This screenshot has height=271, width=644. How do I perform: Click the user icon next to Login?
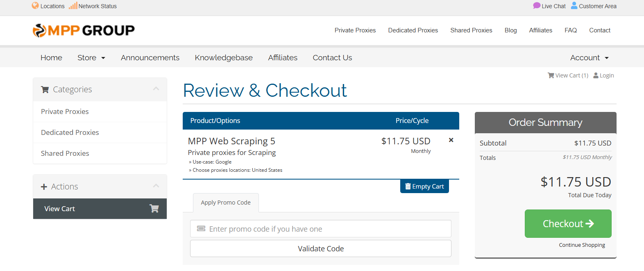(596, 75)
